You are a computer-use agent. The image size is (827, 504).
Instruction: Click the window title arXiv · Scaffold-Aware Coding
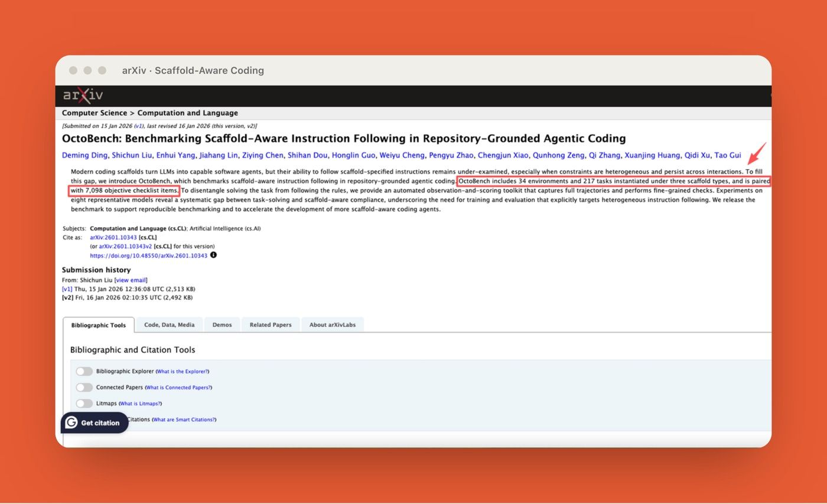click(193, 70)
